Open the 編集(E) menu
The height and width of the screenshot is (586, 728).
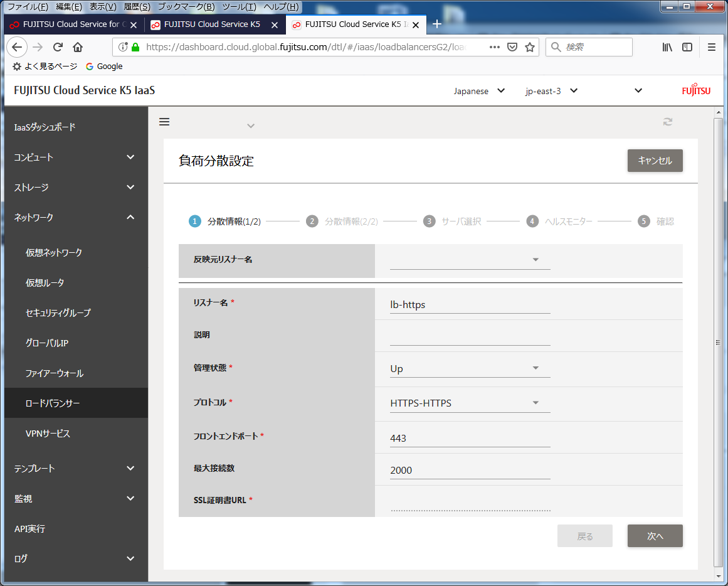point(69,6)
